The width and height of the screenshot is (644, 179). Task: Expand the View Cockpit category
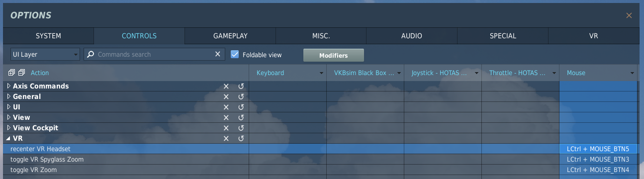8,128
